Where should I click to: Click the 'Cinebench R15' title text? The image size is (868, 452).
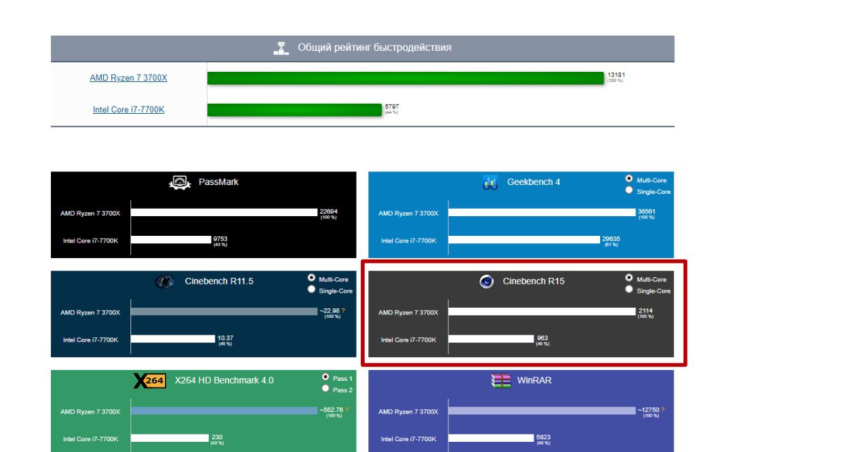534,281
